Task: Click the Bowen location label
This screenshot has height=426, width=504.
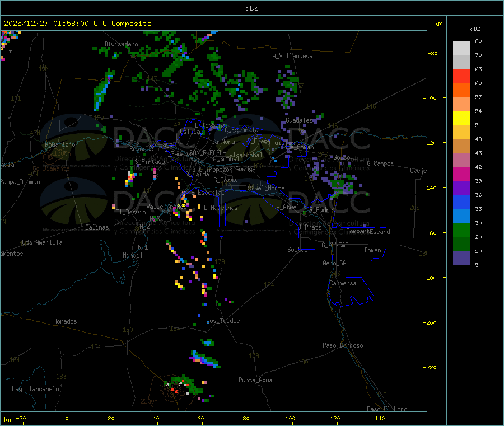Action: [372, 250]
